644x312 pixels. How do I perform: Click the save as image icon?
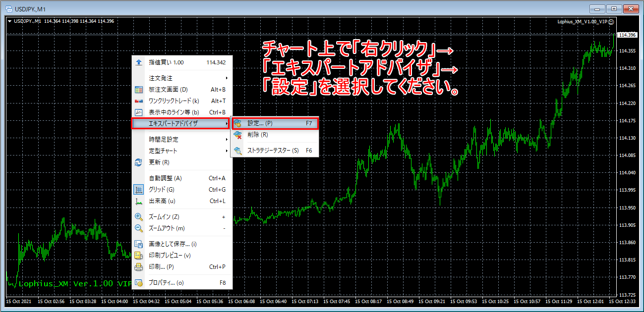click(x=139, y=244)
